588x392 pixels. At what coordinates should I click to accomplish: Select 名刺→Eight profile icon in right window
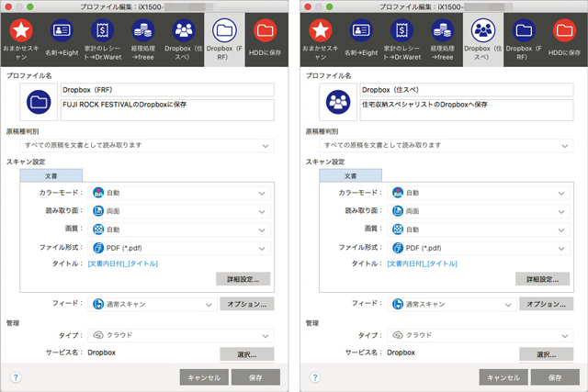(361, 30)
